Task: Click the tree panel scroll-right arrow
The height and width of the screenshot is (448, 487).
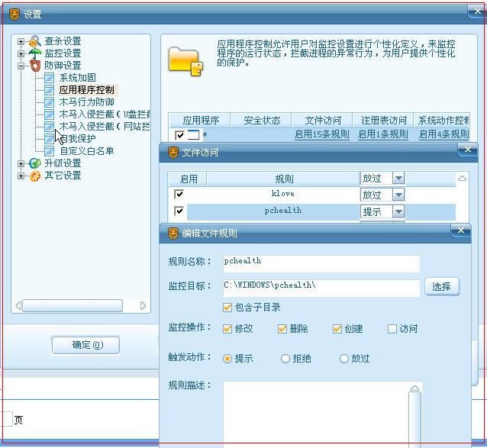Action: [143, 306]
